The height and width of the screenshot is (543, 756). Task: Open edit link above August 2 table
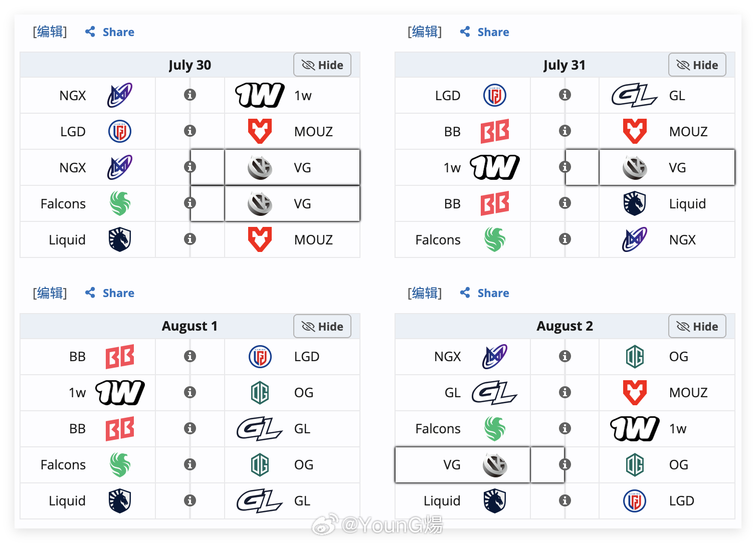point(425,293)
